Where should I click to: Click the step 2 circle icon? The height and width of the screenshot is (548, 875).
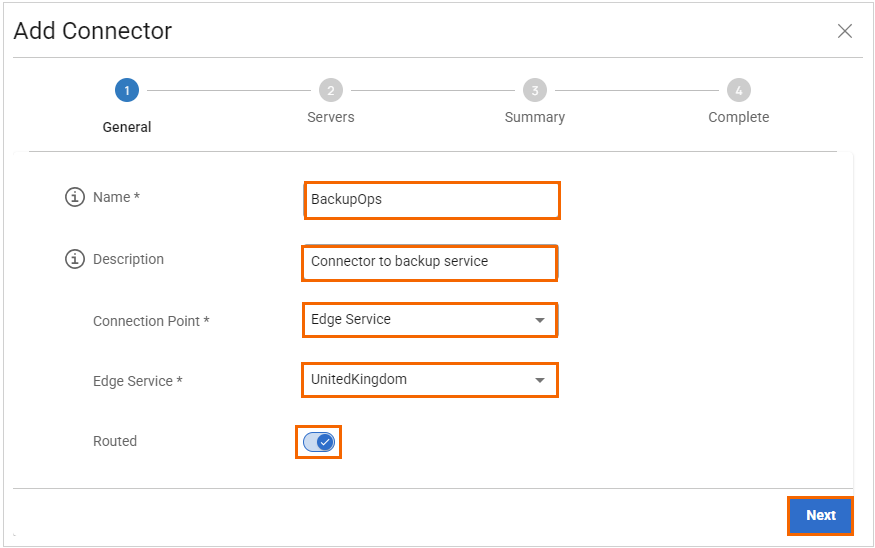coord(330,91)
